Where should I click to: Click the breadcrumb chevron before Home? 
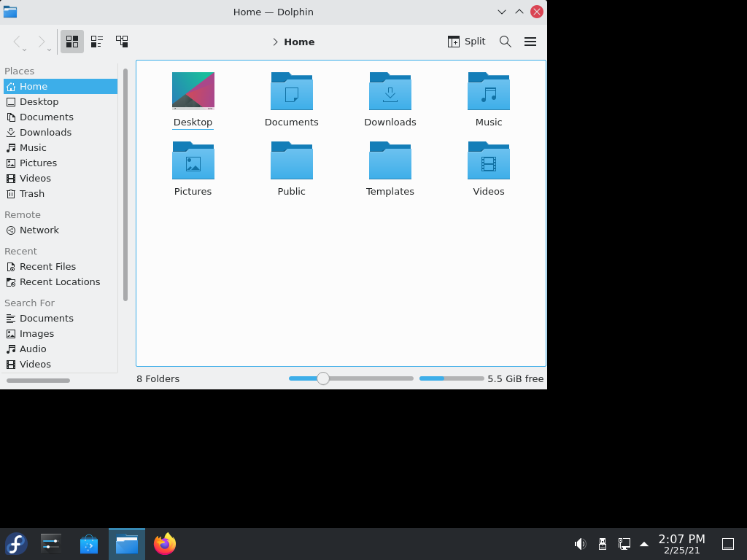click(275, 42)
